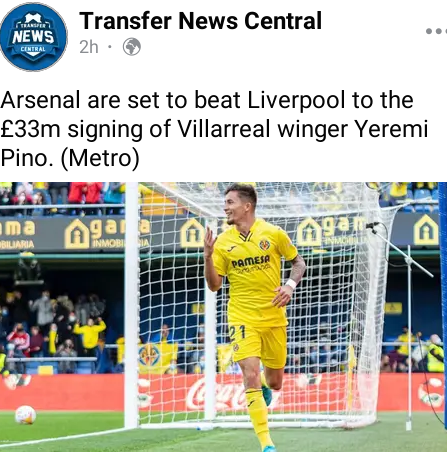This screenshot has width=447, height=452.
Task: Click the soccer ball in the photo
Action: pos(25,415)
